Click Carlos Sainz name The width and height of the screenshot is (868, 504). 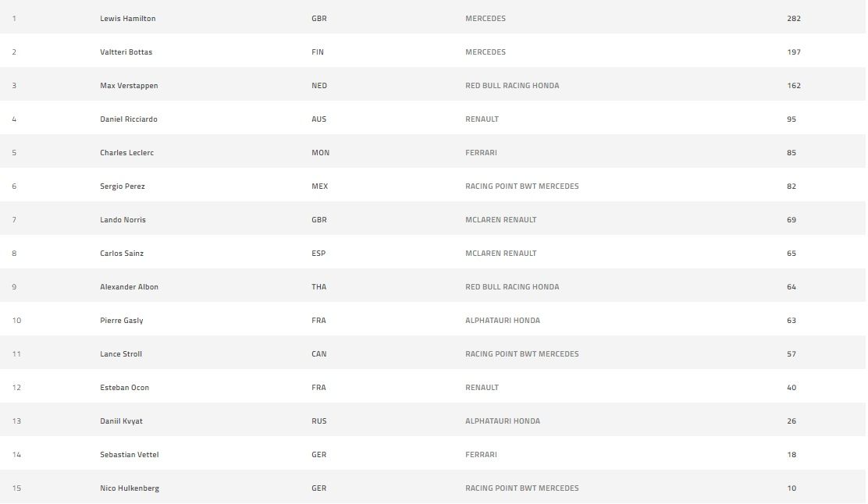coord(122,254)
